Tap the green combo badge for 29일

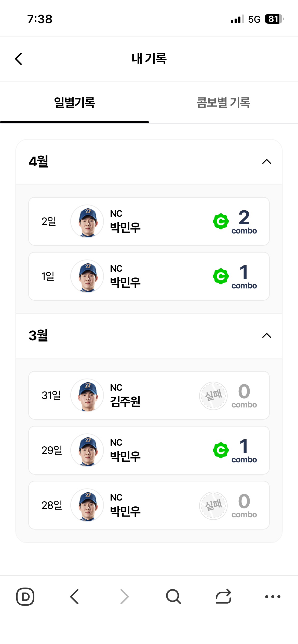point(221,450)
